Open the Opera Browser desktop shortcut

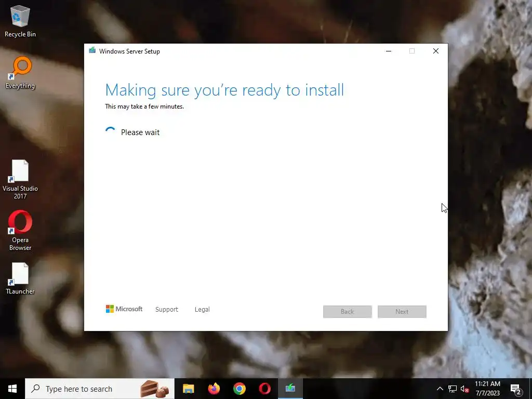coord(20,231)
